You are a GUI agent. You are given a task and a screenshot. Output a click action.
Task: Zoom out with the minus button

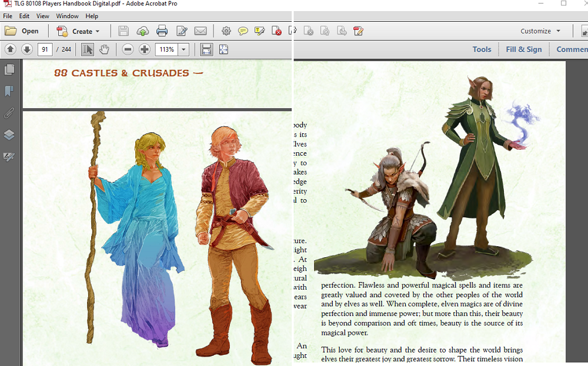point(128,49)
